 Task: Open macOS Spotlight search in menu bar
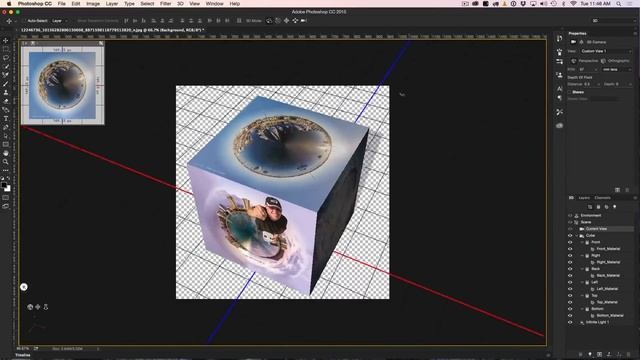click(x=619, y=4)
